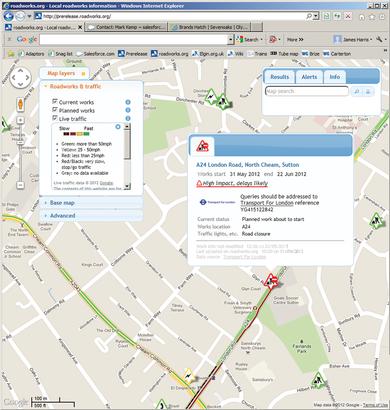390x410 pixels.
Task: Disable the Live traffic checkbox
Action: (55, 118)
